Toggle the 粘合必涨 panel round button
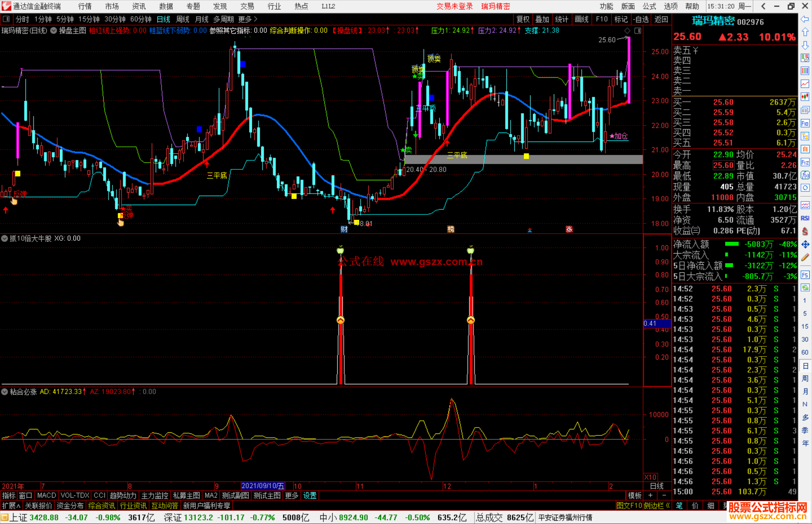This screenshot has height=524, width=812. click(x=5, y=392)
